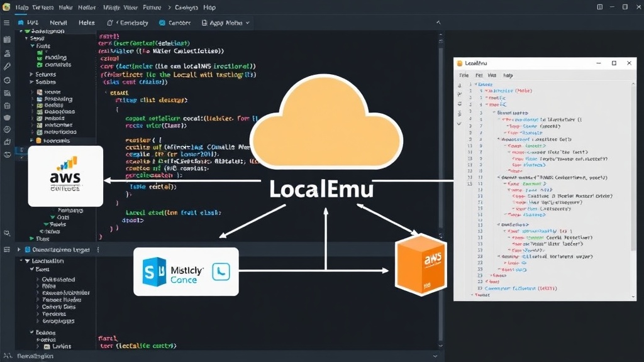Open the clock icon in left activity bar
The width and height of the screenshot is (644, 362).
tap(7, 80)
